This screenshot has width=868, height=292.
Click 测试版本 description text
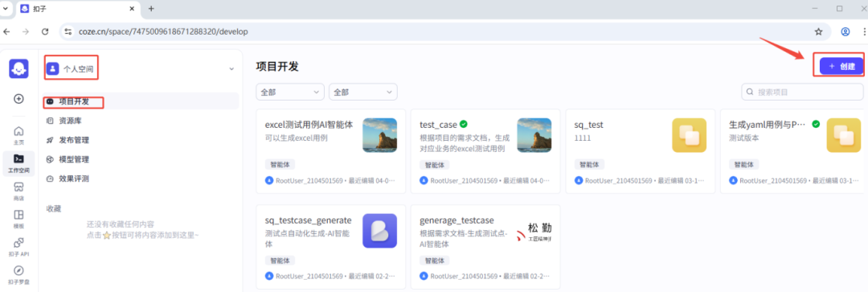coord(744,138)
